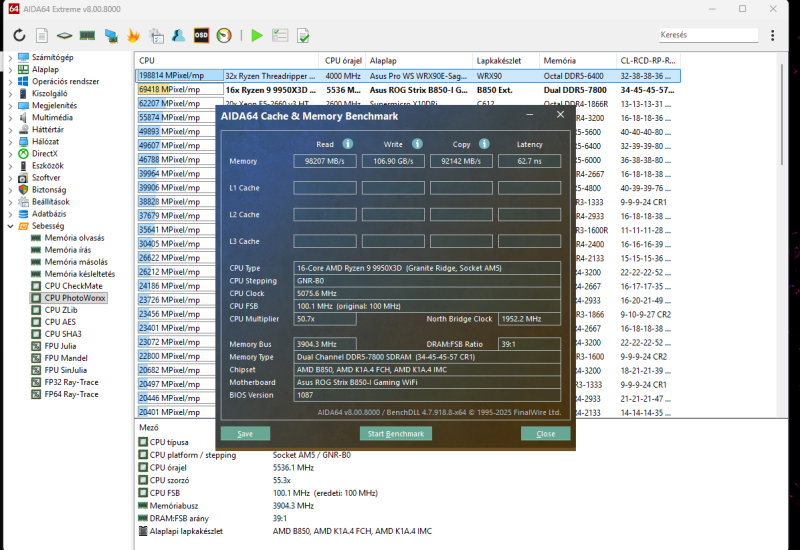Click the Memory Latency 62.7 ns value
Viewport: 800px width, 550px height.
tap(529, 161)
